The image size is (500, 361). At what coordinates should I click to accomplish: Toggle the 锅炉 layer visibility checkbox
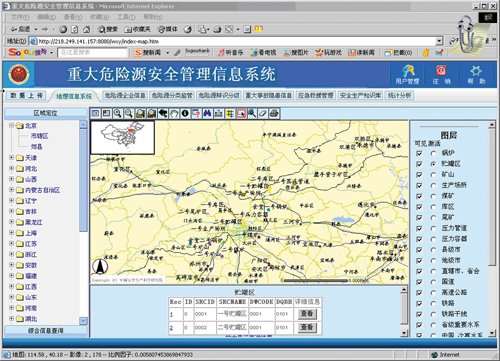[x=419, y=153]
